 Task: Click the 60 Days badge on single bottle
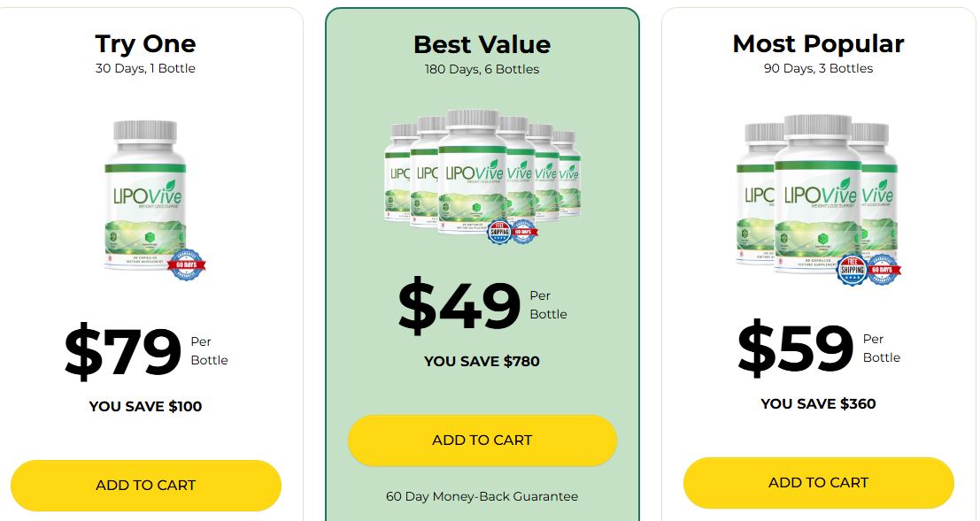[187, 263]
